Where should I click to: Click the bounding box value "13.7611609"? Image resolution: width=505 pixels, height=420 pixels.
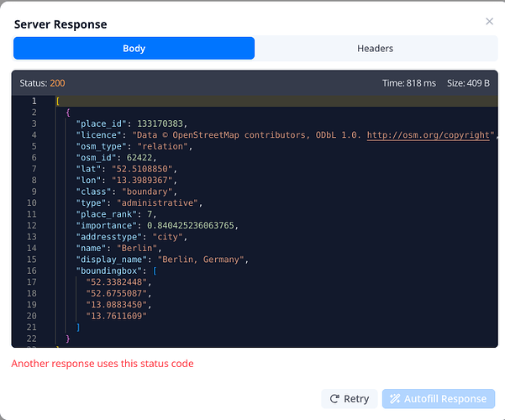pos(117,316)
